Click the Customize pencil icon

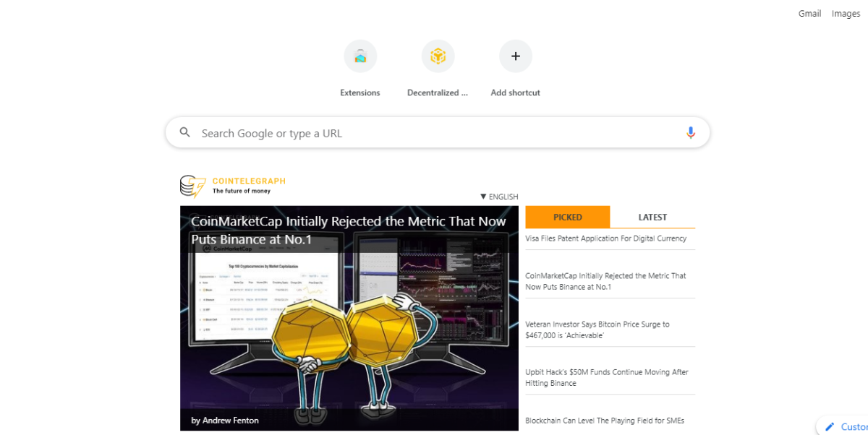830,427
